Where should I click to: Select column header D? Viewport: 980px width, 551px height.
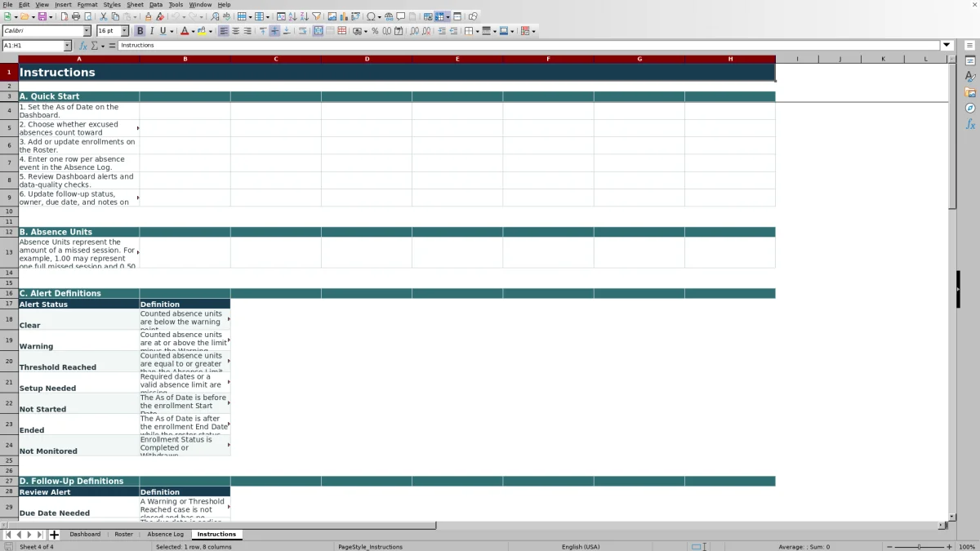tap(367, 59)
